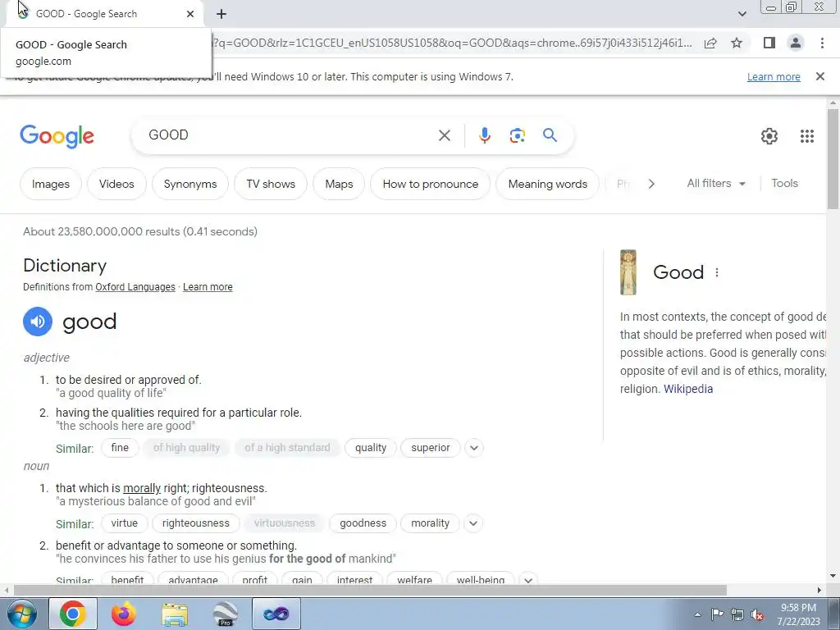The width and height of the screenshot is (840, 630).
Task: Bookmark this page with the star icon
Action: tap(737, 43)
